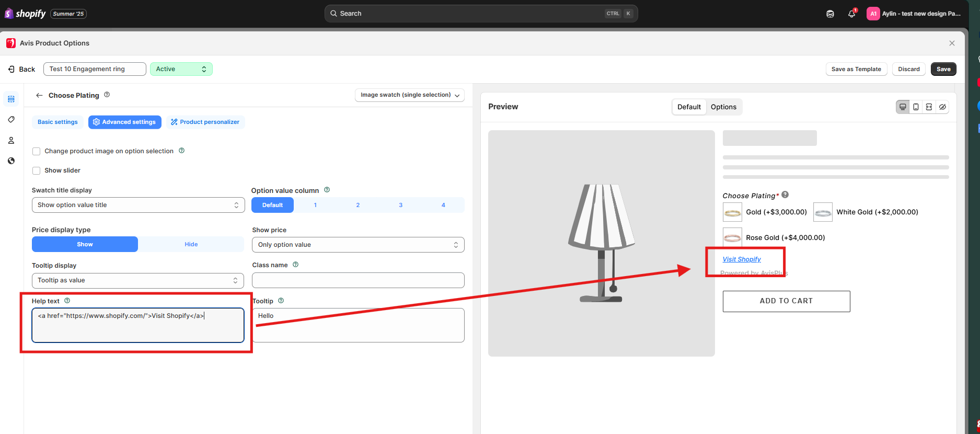Select the Rose Gold swatch image
980x434 pixels.
[732, 237]
